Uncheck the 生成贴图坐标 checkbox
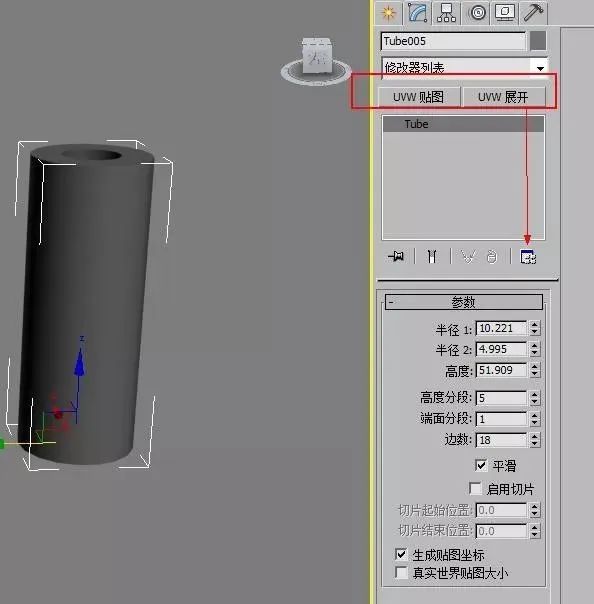 pos(401,554)
